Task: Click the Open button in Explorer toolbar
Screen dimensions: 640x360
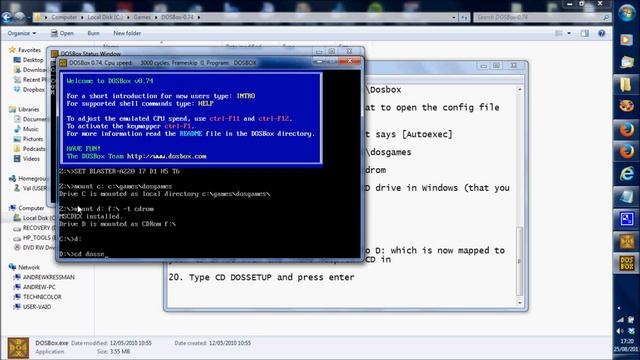Action: [62, 33]
